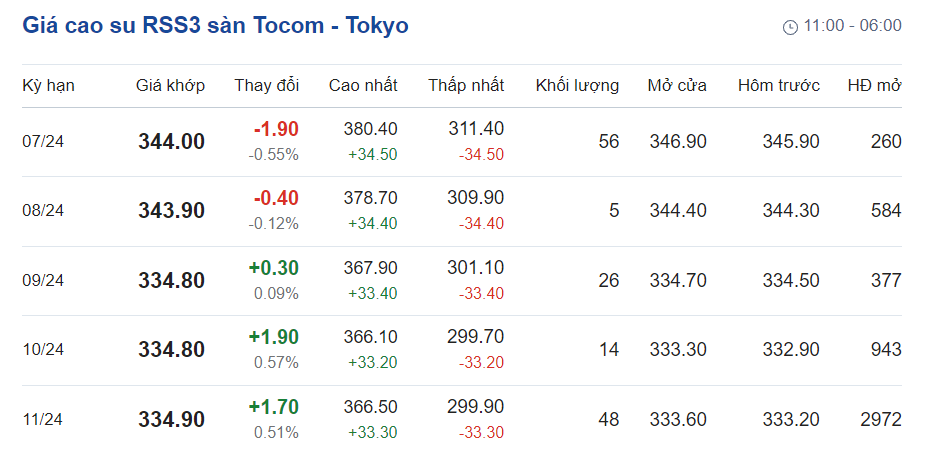Select the 09/24 contract term
The height and width of the screenshot is (452, 926).
tap(43, 281)
